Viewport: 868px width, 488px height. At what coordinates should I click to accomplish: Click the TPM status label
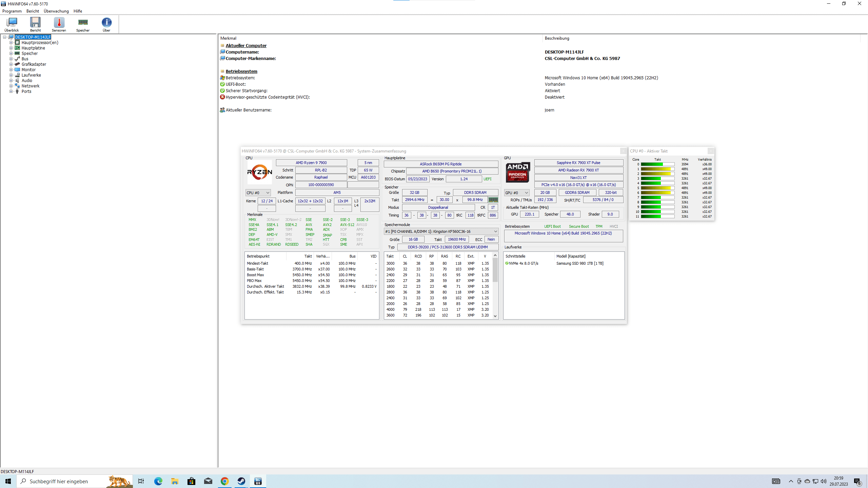coord(599,226)
